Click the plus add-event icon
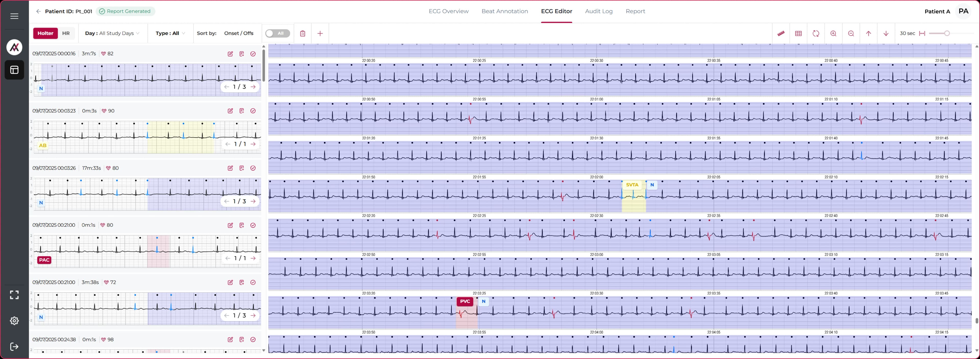Image resolution: width=980 pixels, height=359 pixels. coord(320,33)
